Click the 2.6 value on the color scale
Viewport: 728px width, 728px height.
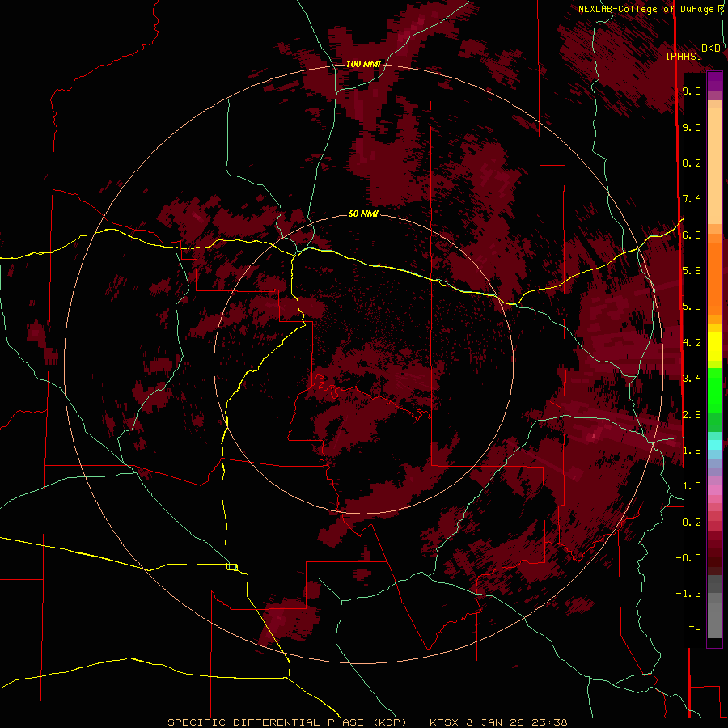tap(692, 414)
